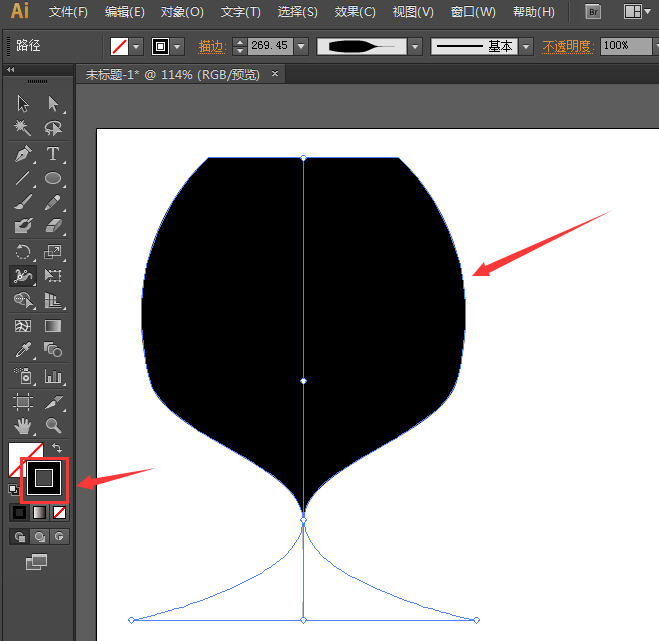This screenshot has width=659, height=641.
Task: Select the Hand tool
Action: point(23,427)
